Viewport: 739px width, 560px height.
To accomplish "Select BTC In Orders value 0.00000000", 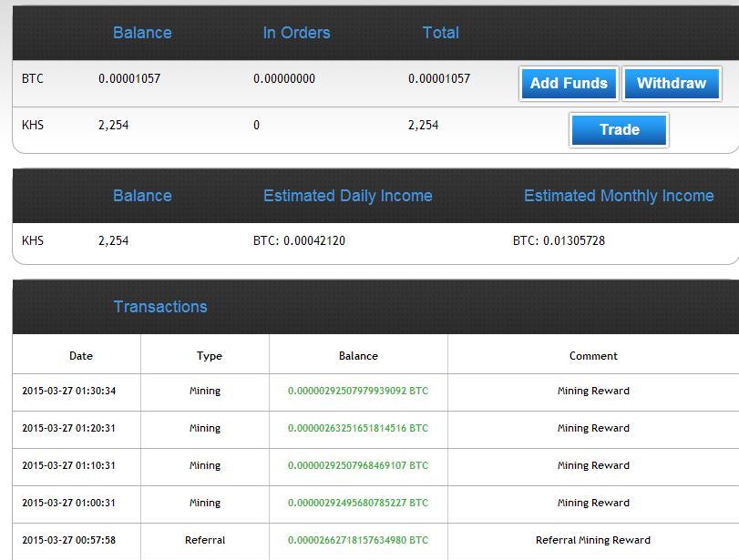I will click(x=284, y=78).
